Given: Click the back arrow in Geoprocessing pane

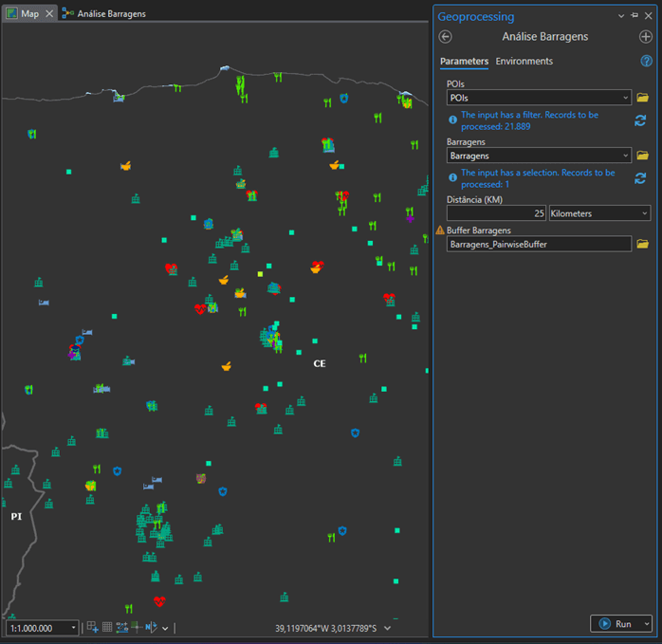Looking at the screenshot, I should (446, 37).
